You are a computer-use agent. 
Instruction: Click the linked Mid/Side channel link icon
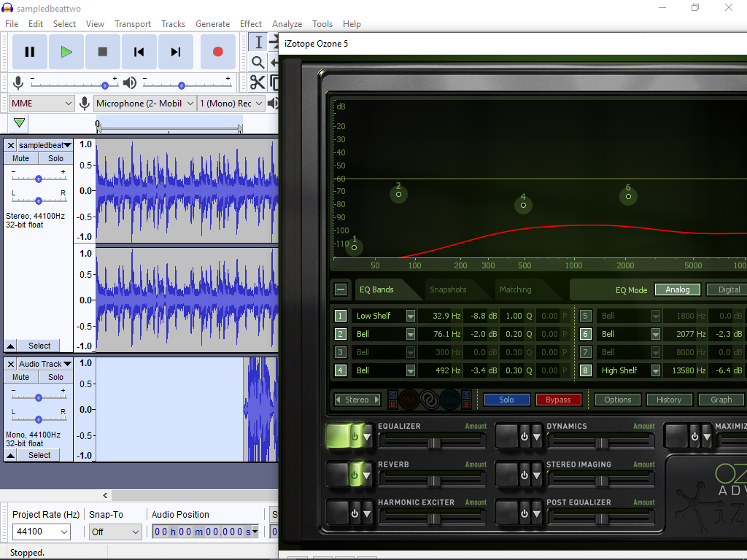coord(429,400)
